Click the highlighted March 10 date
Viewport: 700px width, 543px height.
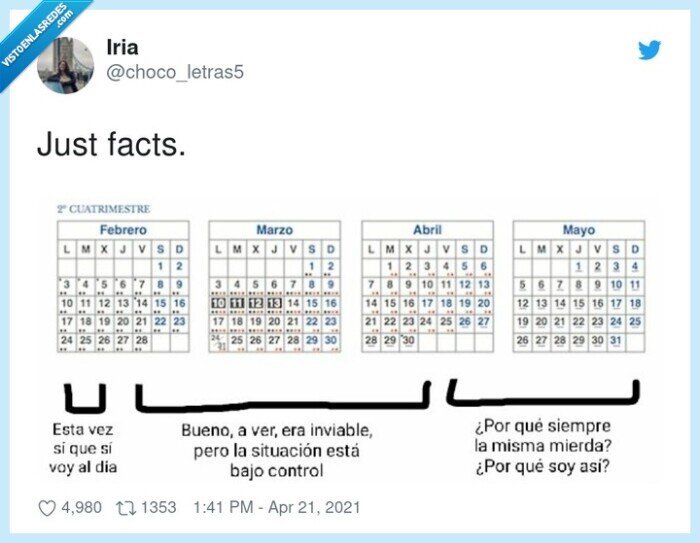point(217,303)
